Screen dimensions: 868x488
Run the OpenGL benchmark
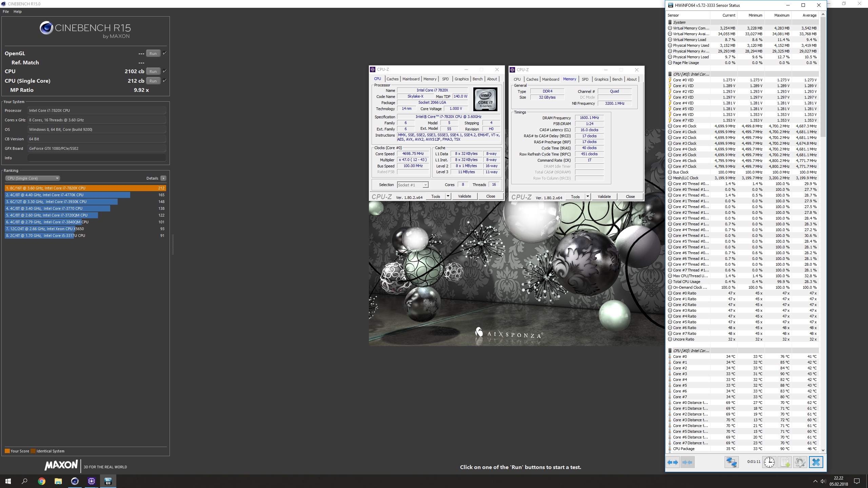[x=153, y=53]
